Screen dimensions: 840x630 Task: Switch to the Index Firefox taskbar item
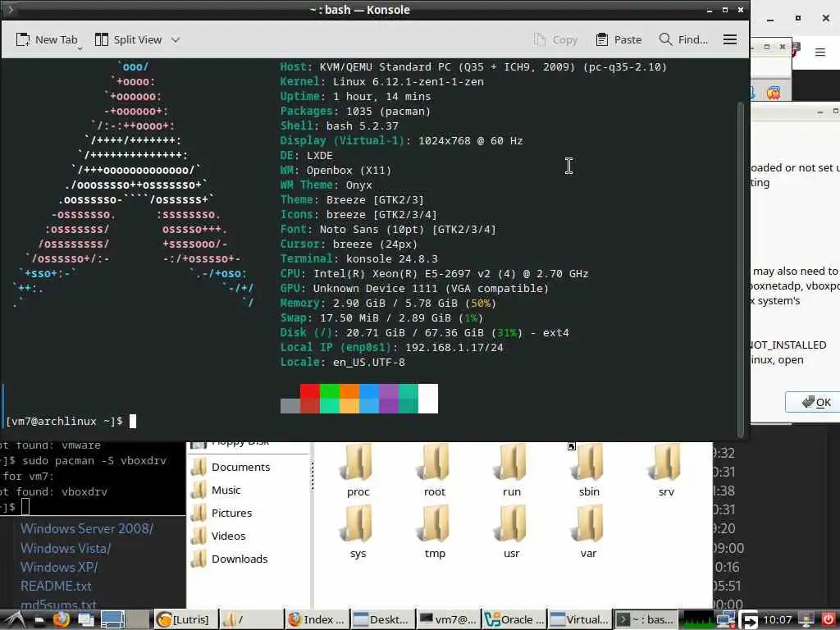[x=317, y=620]
